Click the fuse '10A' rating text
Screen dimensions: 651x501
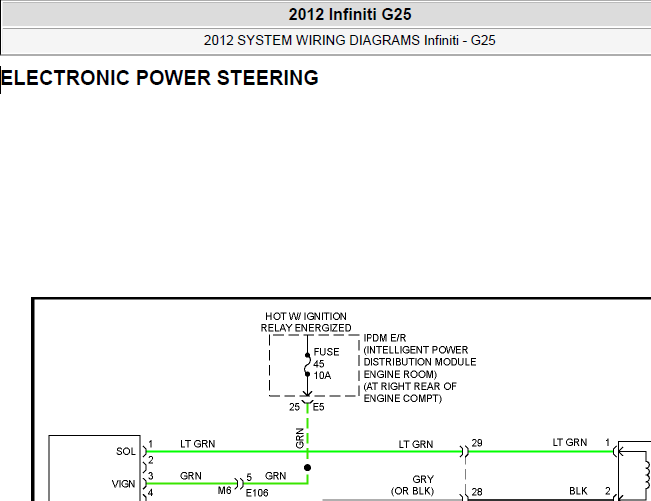click(x=322, y=376)
